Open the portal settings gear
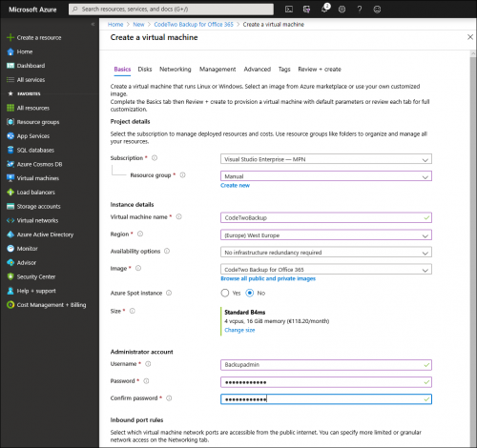The width and height of the screenshot is (477, 448). 342,10
